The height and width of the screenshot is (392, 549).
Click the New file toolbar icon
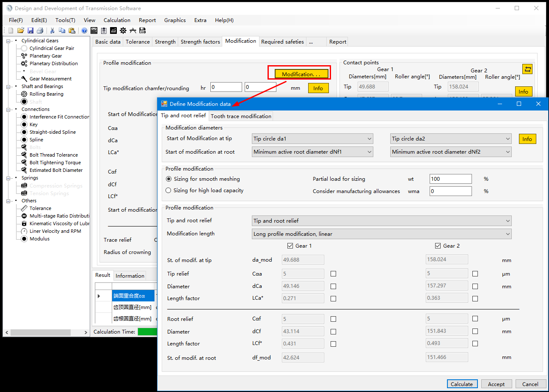(x=11, y=30)
